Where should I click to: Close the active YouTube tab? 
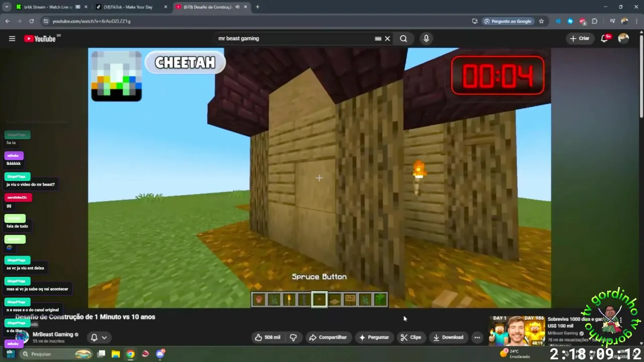click(x=246, y=7)
